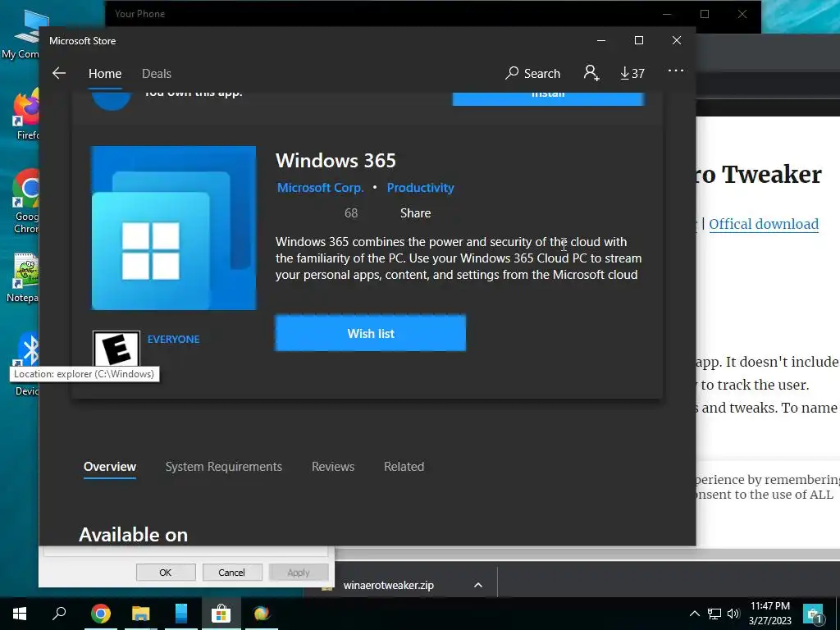Select the Google Chrome desktop shortcut

pos(26,202)
